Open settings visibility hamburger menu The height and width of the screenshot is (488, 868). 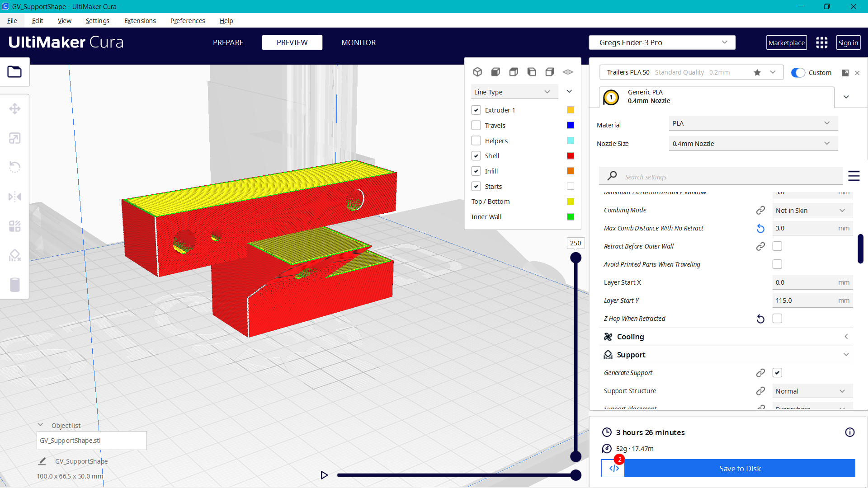click(x=854, y=176)
